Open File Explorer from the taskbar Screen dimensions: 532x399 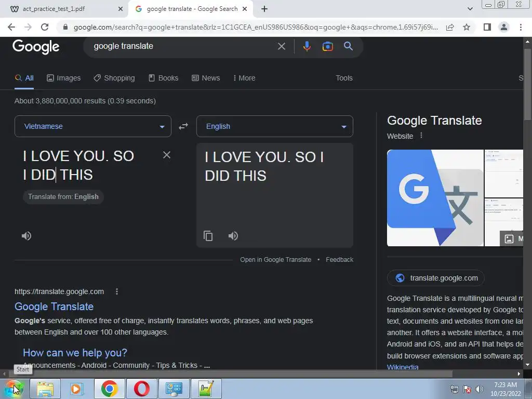point(45,389)
